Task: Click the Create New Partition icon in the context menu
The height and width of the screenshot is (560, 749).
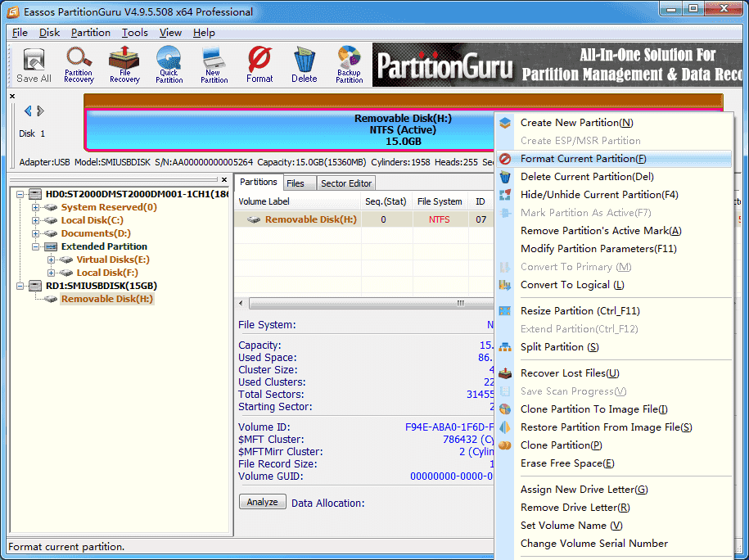Action: click(505, 123)
